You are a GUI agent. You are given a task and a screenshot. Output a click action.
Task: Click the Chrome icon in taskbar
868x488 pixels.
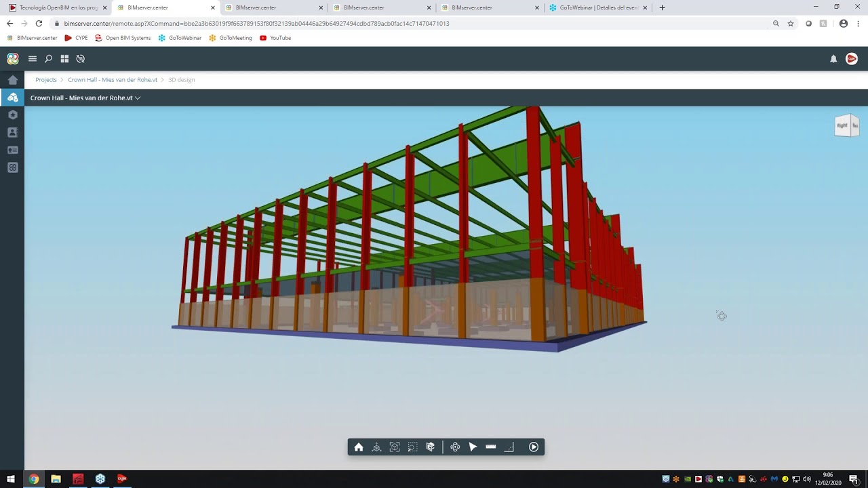click(33, 479)
